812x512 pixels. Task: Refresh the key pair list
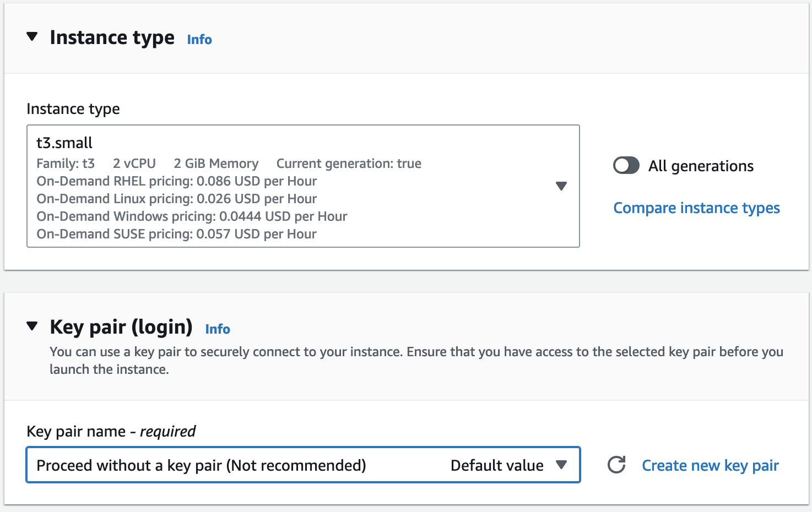616,465
